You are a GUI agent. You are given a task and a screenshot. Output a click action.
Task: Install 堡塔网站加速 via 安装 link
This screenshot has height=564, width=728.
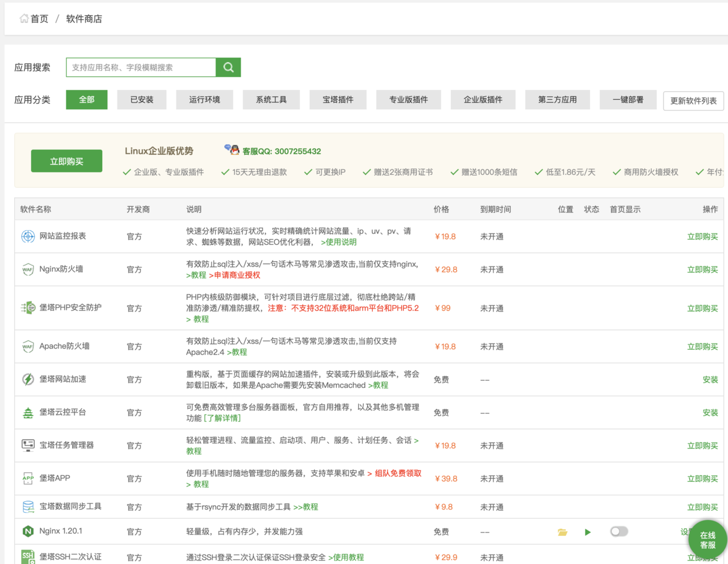tap(710, 380)
